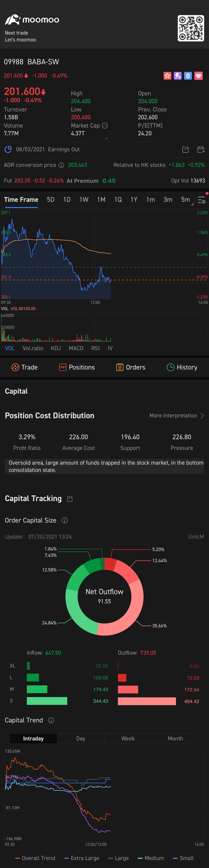This screenshot has width=209, height=868.
Task: Switch chart to 1Q
Action: tap(118, 200)
